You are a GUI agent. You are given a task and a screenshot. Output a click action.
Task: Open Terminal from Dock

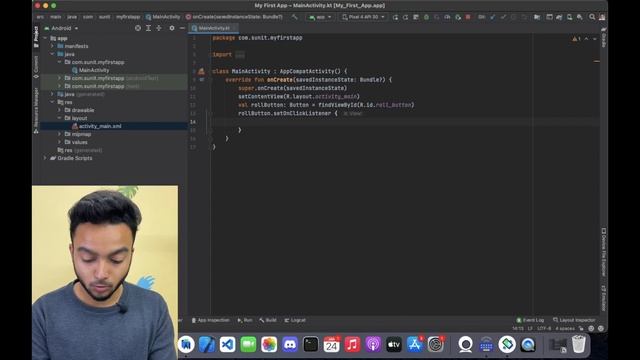(x=311, y=344)
